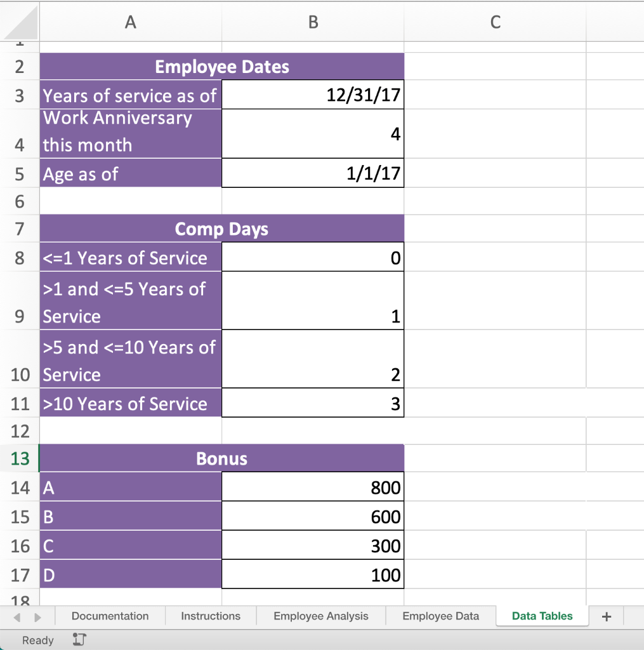Click the cell containing 12/31/17
The width and height of the screenshot is (644, 650).
[x=312, y=95]
